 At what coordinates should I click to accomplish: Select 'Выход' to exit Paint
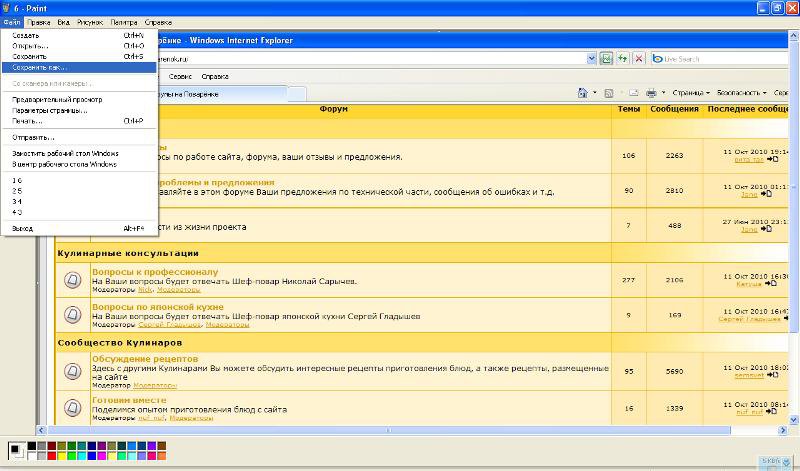(22, 228)
